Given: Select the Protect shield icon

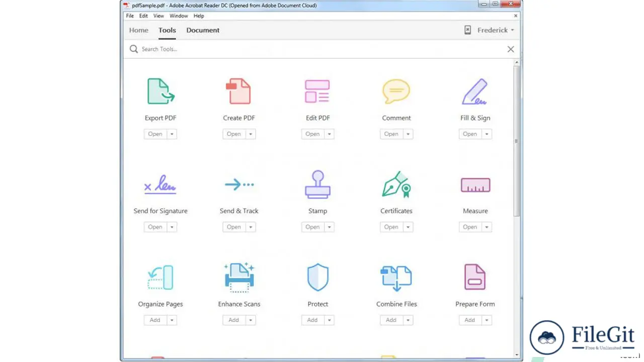Looking at the screenshot, I should click(x=317, y=278).
